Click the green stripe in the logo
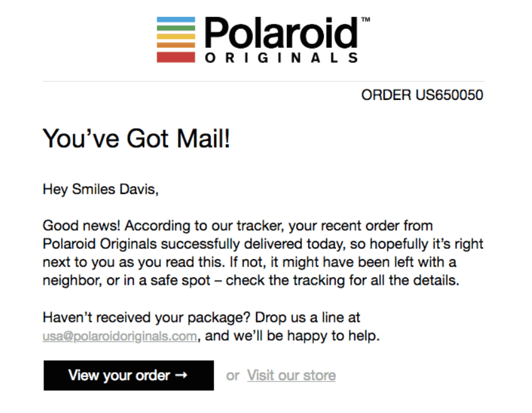The image size is (532, 413). pos(175,28)
